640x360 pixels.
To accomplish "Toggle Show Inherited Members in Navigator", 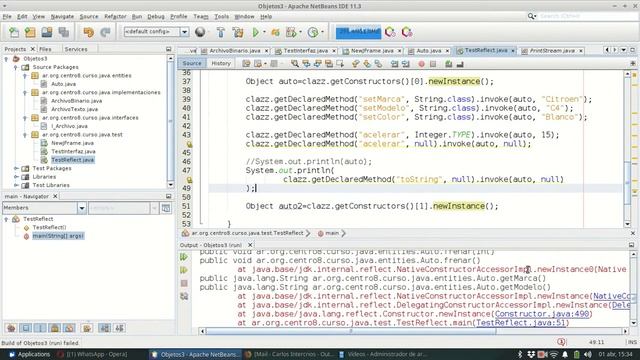I will (11, 328).
